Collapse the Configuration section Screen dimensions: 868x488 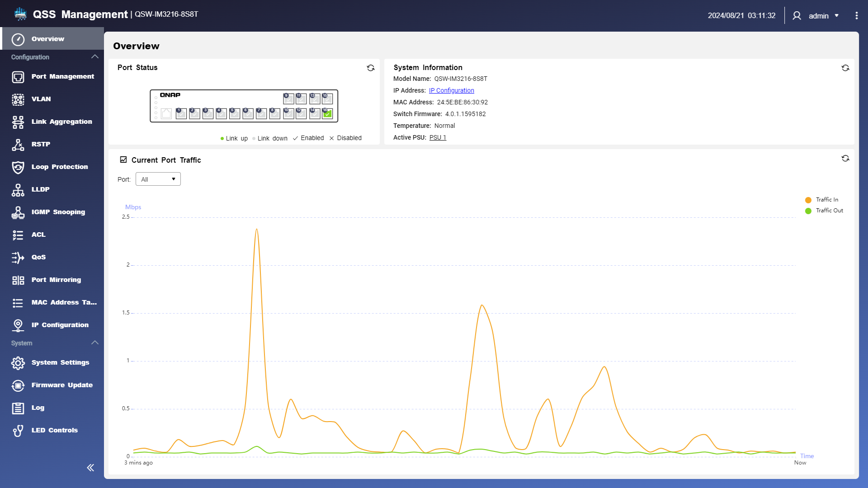(x=94, y=57)
